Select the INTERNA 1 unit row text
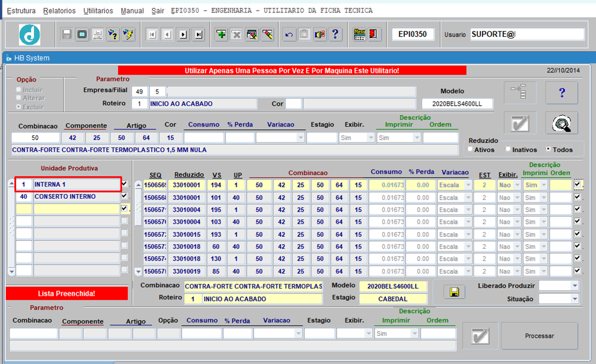Image resolution: width=596 pixels, height=364 pixels. [x=77, y=184]
